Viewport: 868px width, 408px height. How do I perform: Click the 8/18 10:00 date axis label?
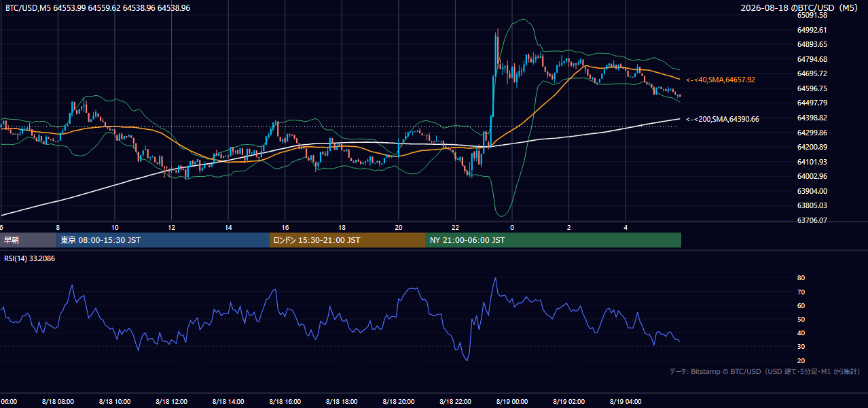114,402
